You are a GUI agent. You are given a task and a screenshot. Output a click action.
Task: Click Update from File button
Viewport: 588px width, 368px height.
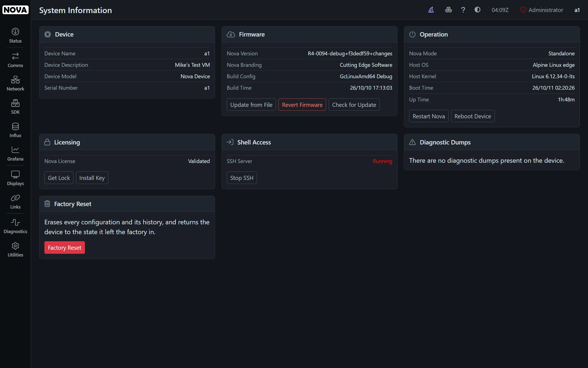click(x=251, y=105)
